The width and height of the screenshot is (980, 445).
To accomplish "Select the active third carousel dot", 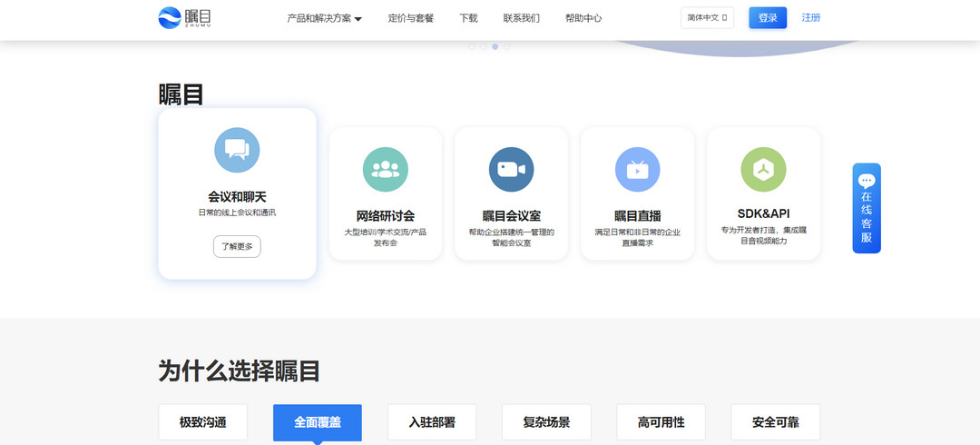I will pos(495,46).
